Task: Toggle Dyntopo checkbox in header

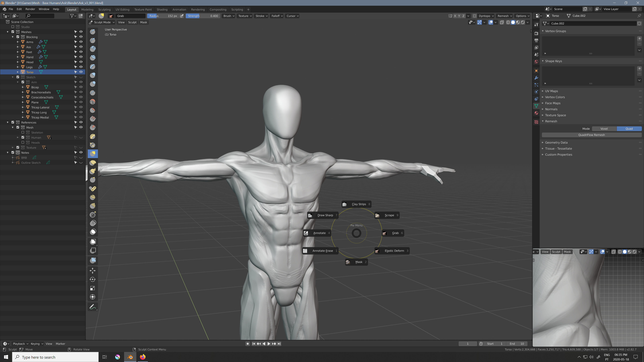Action: 474,16
